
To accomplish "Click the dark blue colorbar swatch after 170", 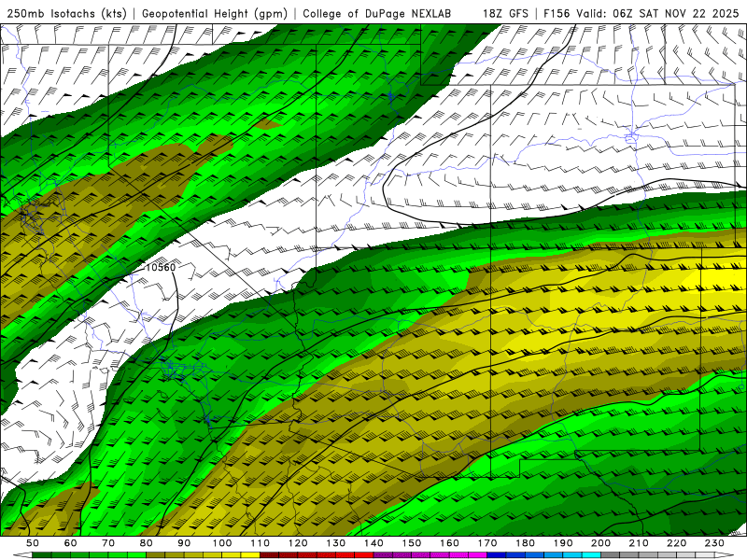I will pos(497,555).
